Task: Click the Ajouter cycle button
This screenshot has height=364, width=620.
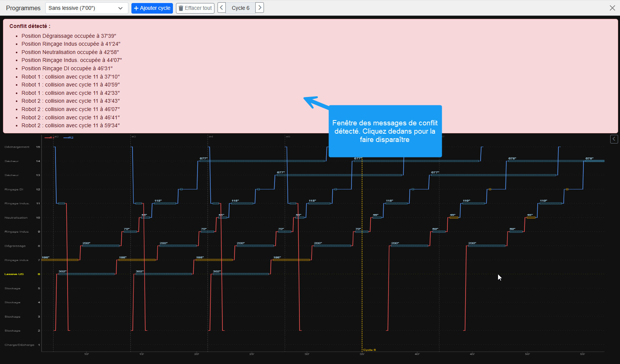Action: pyautogui.click(x=152, y=8)
